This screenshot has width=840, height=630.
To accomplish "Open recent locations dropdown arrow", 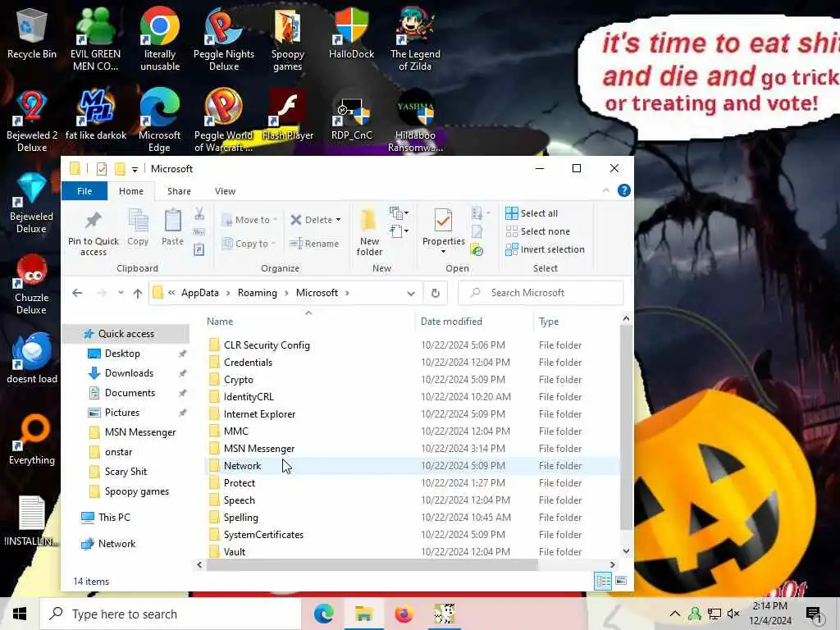I will coord(121,293).
